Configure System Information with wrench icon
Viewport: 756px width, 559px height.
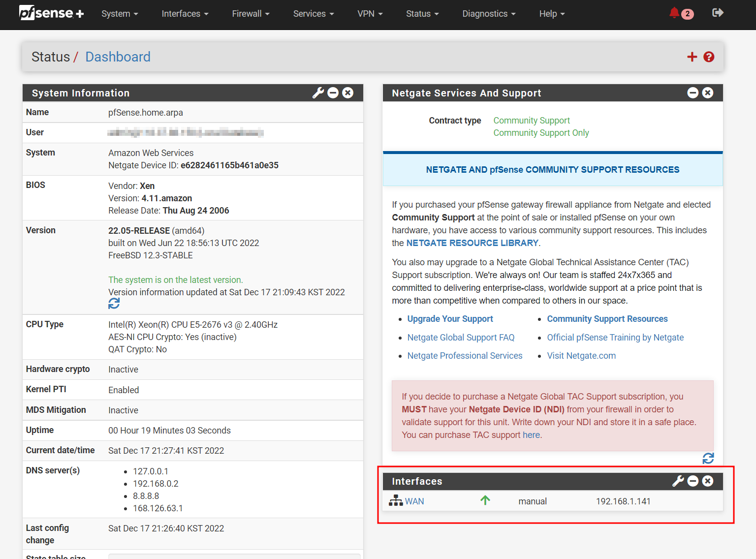point(318,93)
